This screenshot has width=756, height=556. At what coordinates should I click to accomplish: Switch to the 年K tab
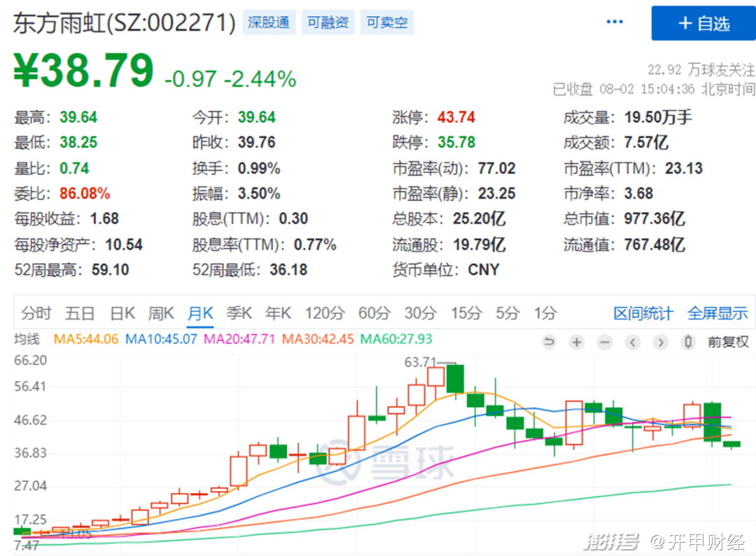(278, 313)
